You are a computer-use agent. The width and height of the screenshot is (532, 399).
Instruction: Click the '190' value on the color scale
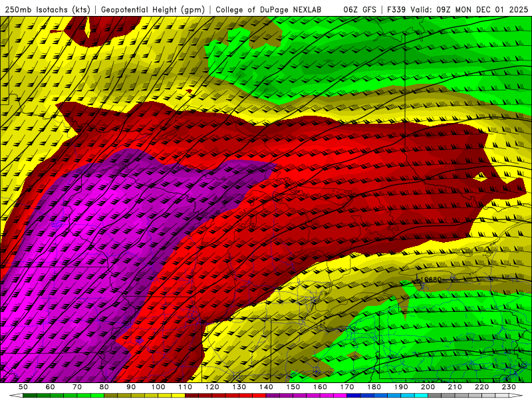401,387
